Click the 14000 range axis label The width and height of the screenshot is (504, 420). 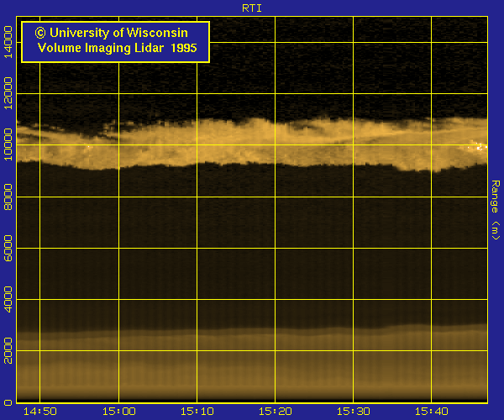point(8,42)
